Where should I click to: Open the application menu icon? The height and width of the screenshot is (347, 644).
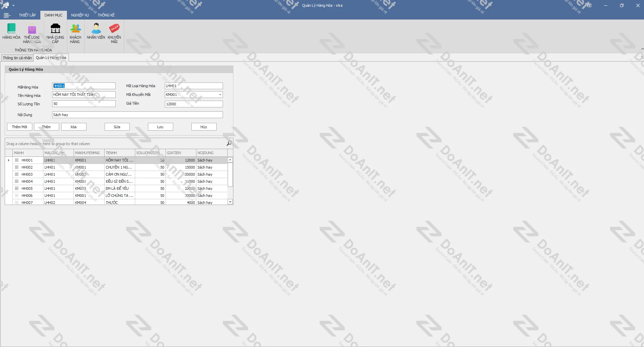coord(7,15)
